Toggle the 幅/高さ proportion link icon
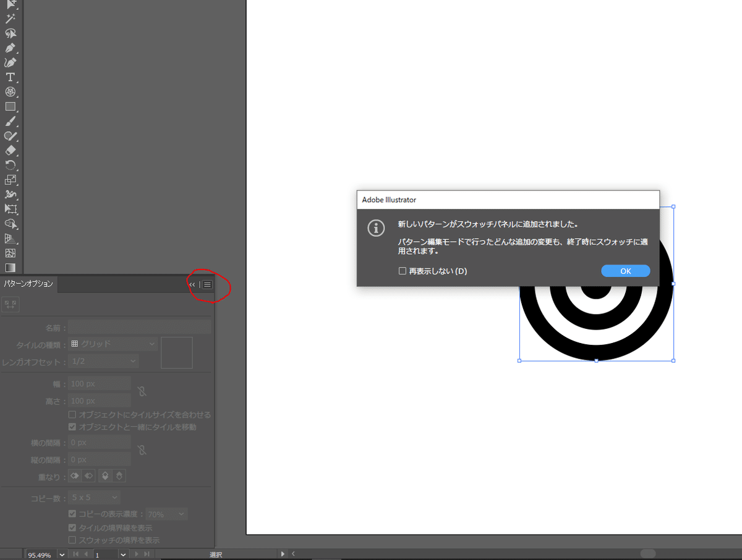This screenshot has width=742, height=560. tap(142, 391)
